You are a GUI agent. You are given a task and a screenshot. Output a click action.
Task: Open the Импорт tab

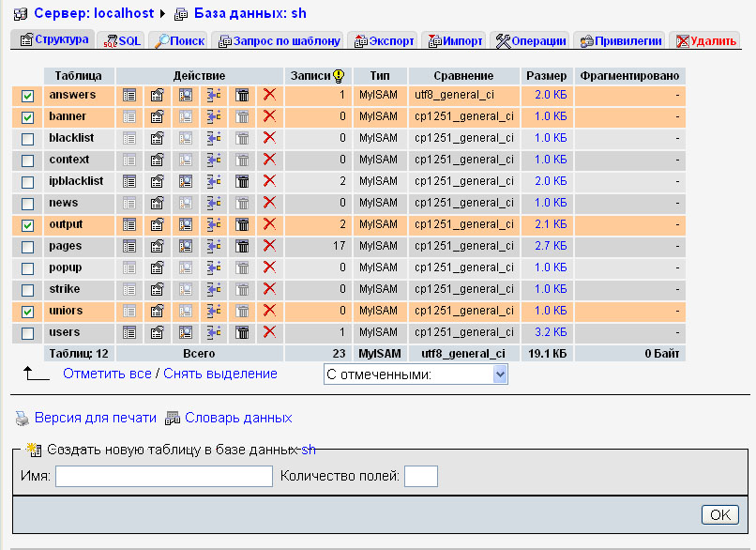click(x=455, y=41)
